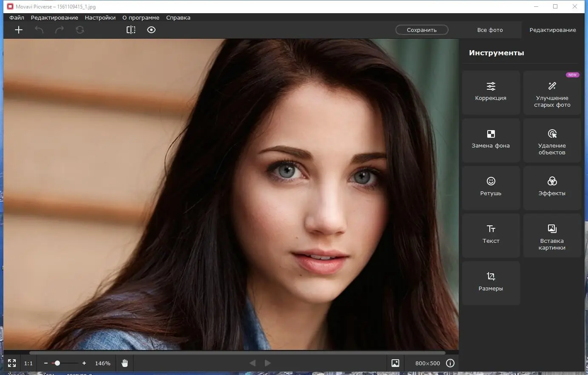Select the Текст tool

(491, 235)
